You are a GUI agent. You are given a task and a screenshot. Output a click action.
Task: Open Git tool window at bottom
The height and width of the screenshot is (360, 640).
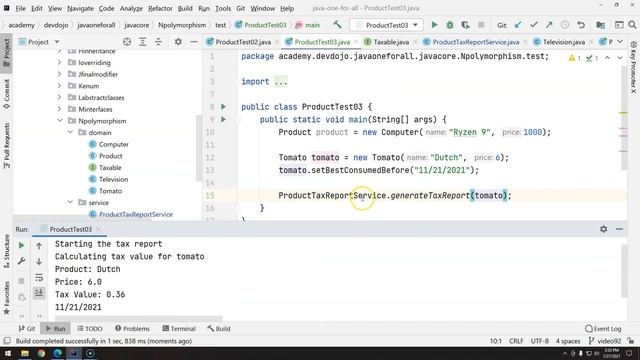point(27,328)
